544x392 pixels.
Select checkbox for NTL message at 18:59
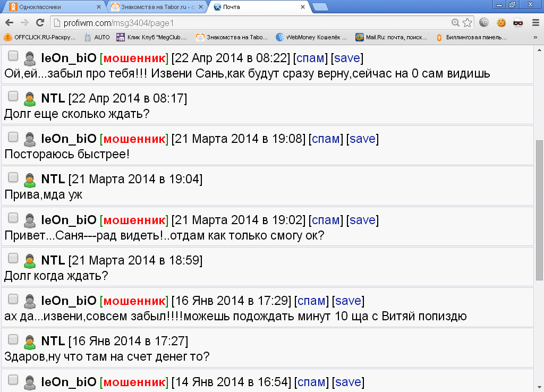pyautogui.click(x=13, y=259)
